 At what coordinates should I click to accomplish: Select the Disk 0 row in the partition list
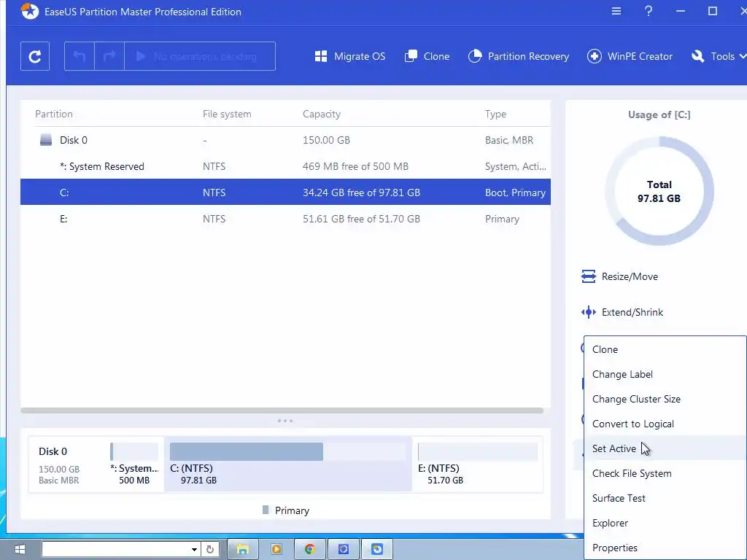click(x=285, y=140)
